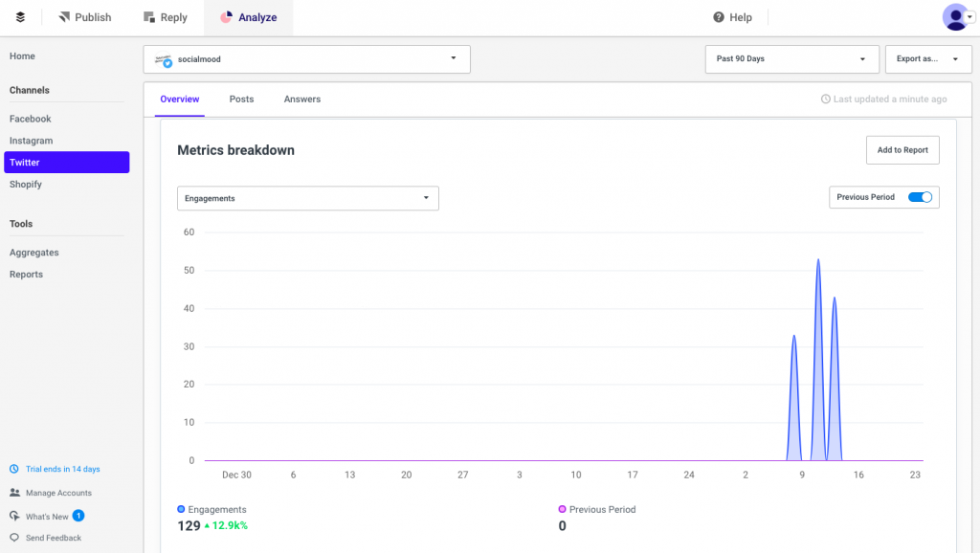Screen dimensions: 980x553
Task: Click the 12.9k% change value
Action: 230,526
